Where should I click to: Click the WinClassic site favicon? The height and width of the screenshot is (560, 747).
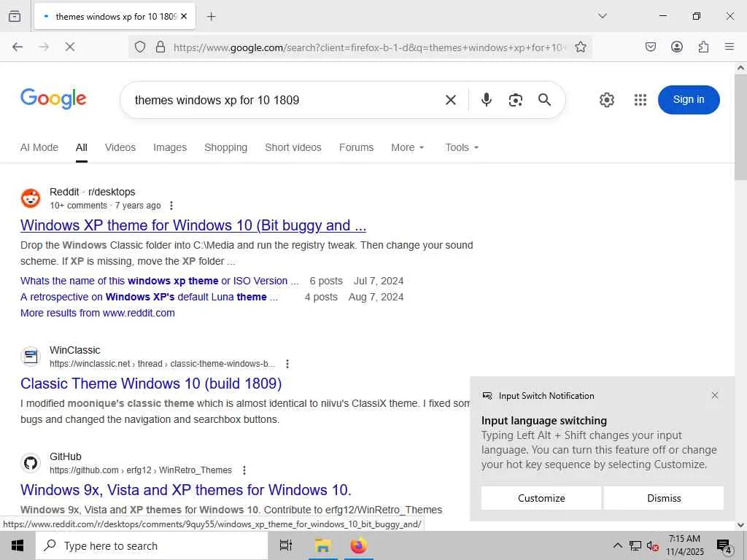[31, 356]
